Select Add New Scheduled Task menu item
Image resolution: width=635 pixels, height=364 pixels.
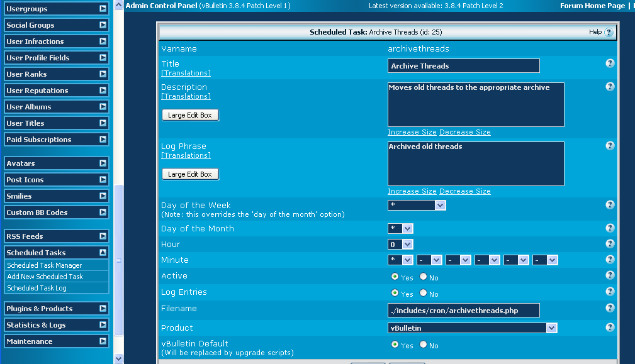45,277
